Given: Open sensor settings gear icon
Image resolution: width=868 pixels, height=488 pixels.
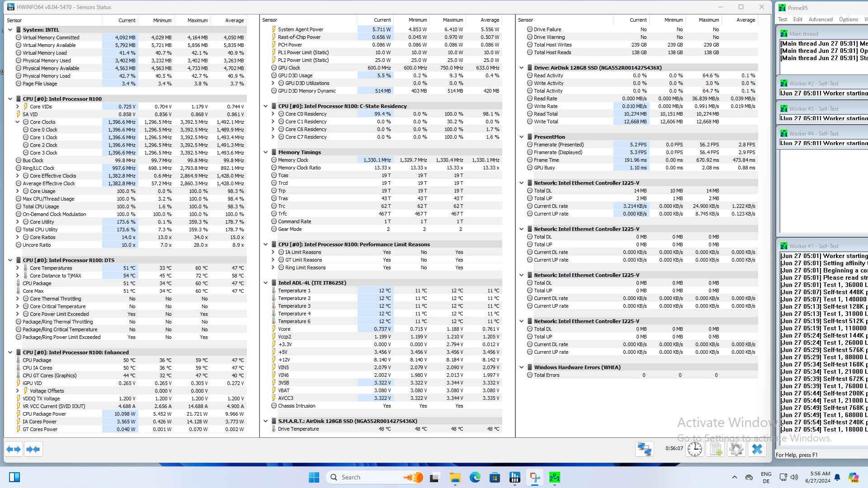Looking at the screenshot, I should 736,449.
